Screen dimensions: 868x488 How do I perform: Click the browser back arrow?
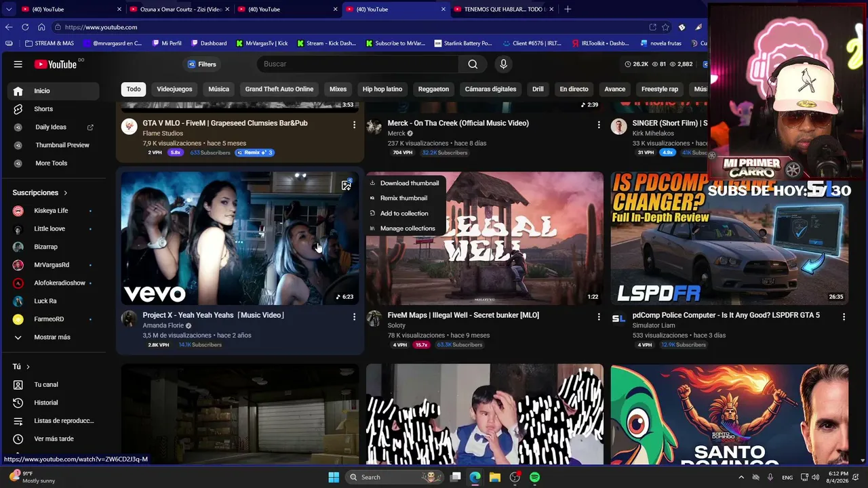pos(9,27)
